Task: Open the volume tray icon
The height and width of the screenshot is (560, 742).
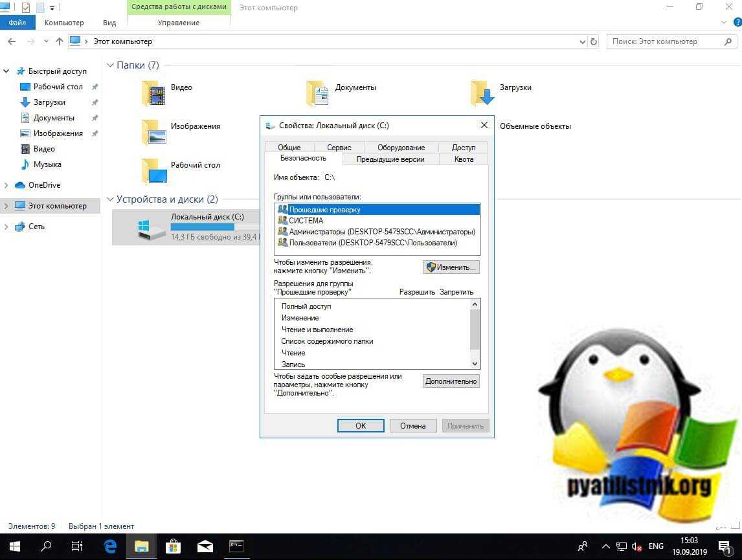Action: coord(636,547)
